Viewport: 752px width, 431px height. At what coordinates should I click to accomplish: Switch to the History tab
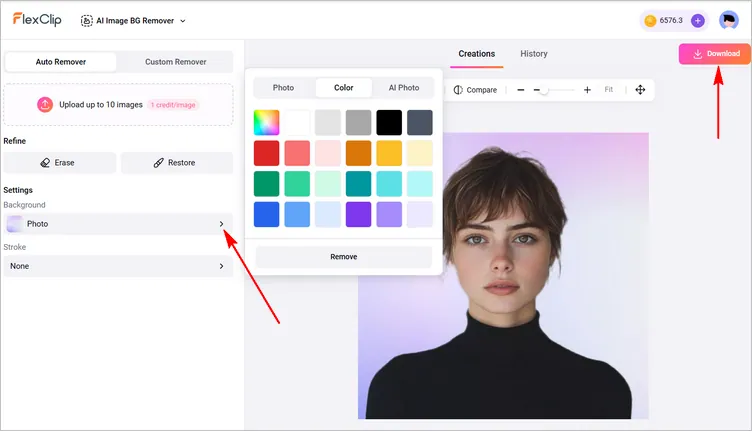coord(534,54)
